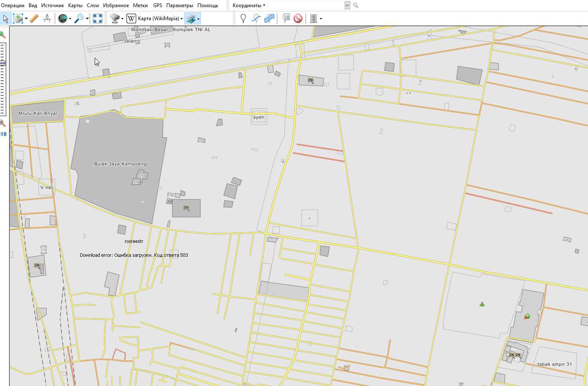Click the search button next to coordinates field
The width and height of the screenshot is (588, 386).
(356, 5)
